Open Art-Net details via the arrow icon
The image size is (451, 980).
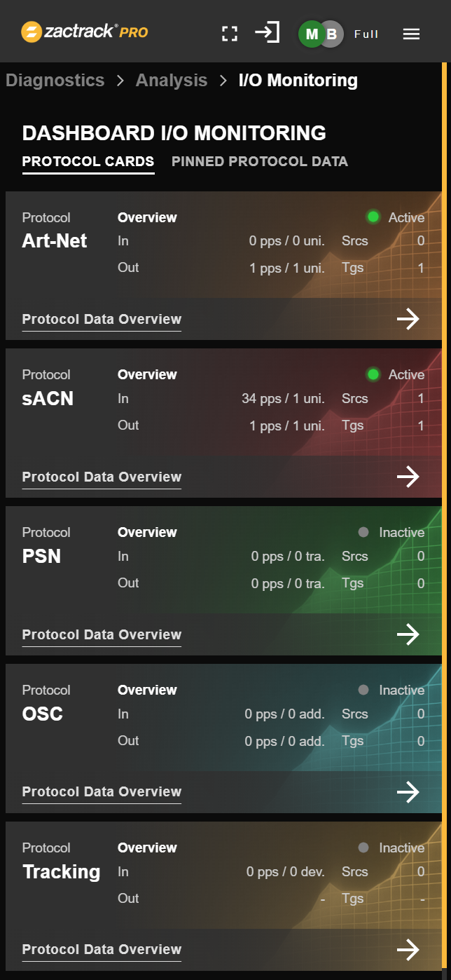(408, 318)
